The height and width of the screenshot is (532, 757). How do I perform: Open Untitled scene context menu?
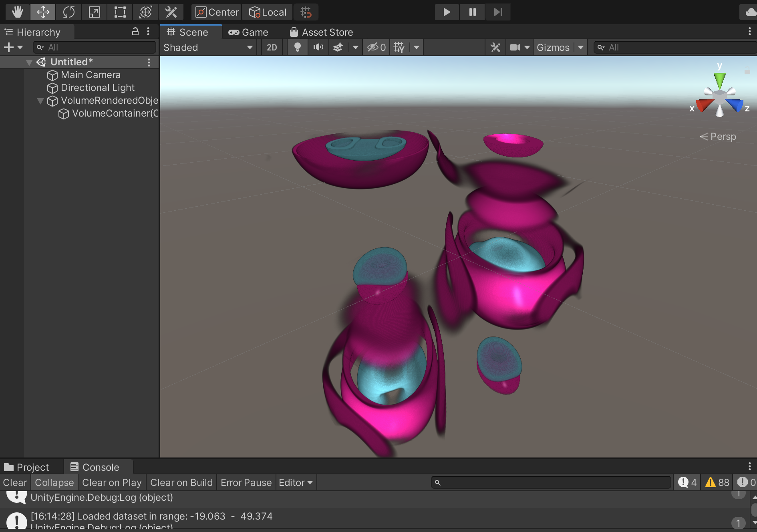click(x=149, y=62)
